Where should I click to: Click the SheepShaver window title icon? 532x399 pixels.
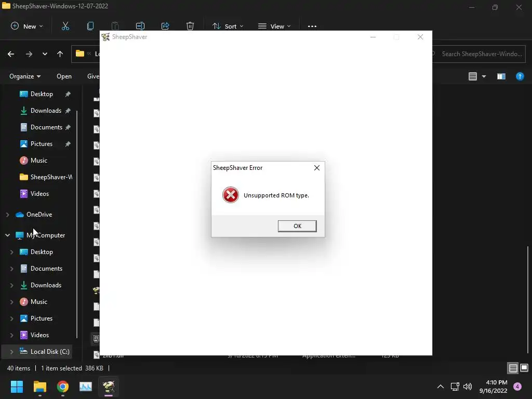click(x=105, y=37)
